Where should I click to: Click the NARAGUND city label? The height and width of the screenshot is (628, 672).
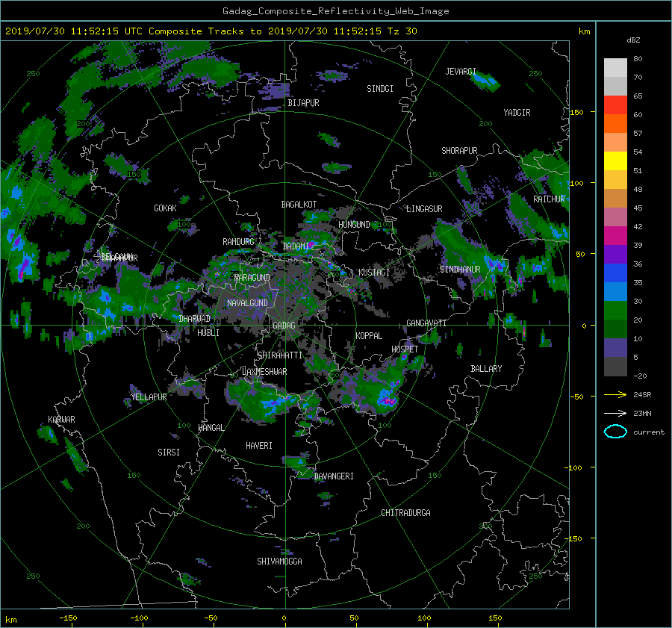(x=252, y=278)
